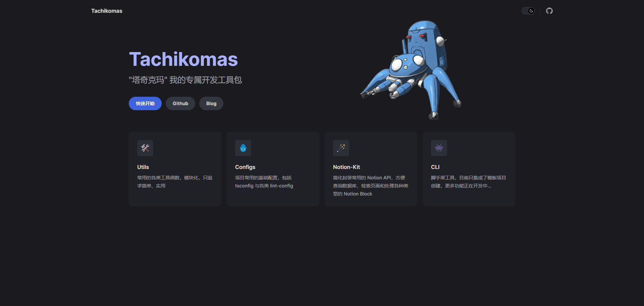Screen dimensions: 644x306
Task: Click the Configs hamsa icon
Action: pos(243,148)
